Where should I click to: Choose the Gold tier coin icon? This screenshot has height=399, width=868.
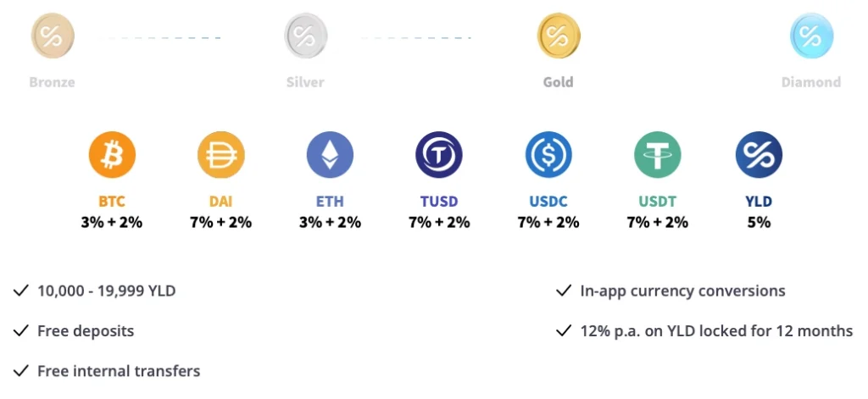tap(558, 36)
